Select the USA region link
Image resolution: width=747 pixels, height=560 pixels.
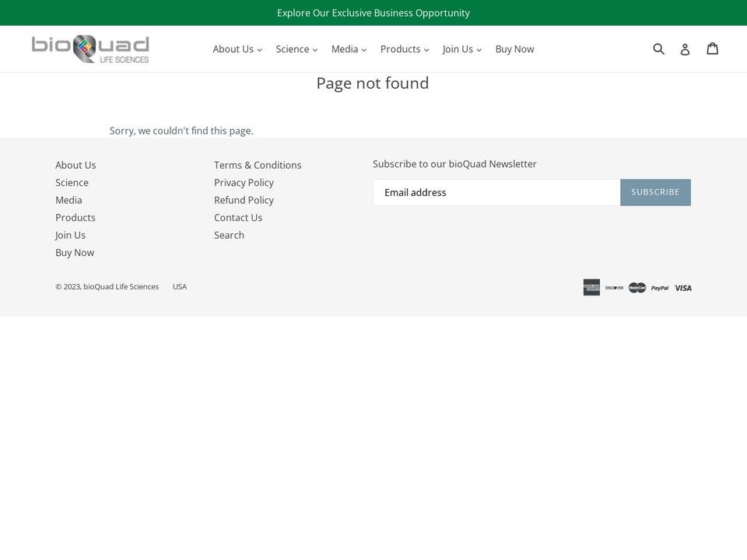[180, 287]
